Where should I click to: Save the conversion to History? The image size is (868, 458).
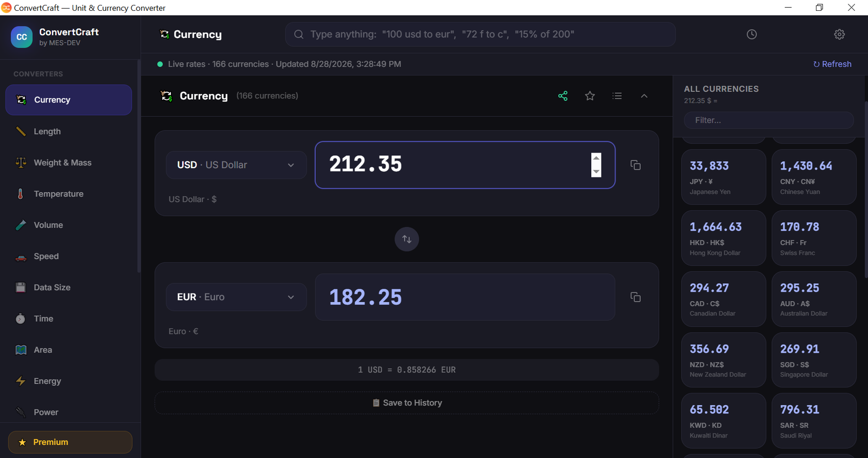pos(407,403)
